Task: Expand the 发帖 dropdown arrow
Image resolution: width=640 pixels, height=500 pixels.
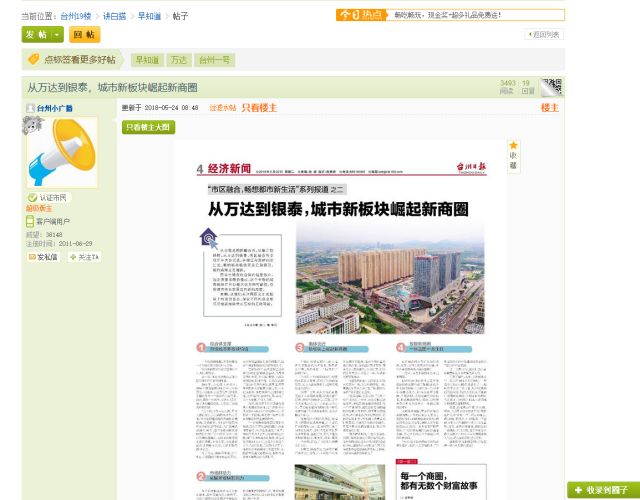Action: pyautogui.click(x=58, y=35)
